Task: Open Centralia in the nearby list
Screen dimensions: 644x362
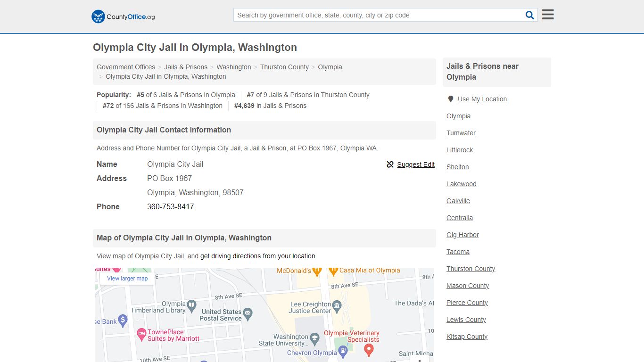Action: [460, 218]
